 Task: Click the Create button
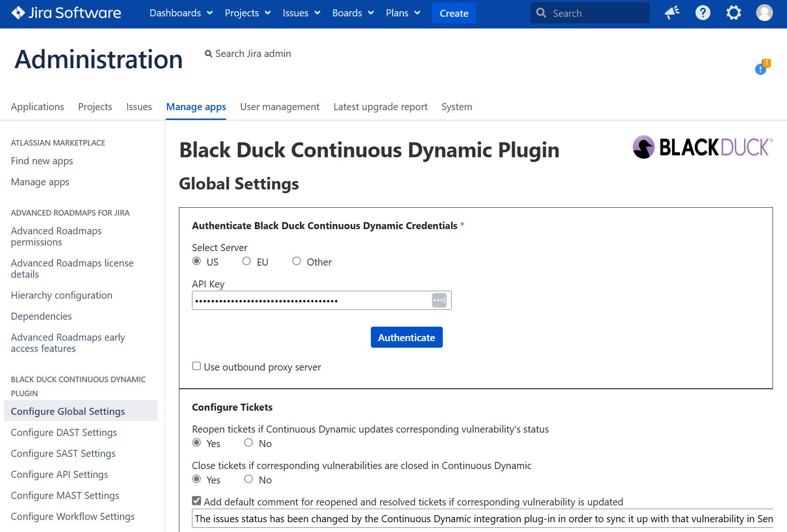tap(454, 13)
